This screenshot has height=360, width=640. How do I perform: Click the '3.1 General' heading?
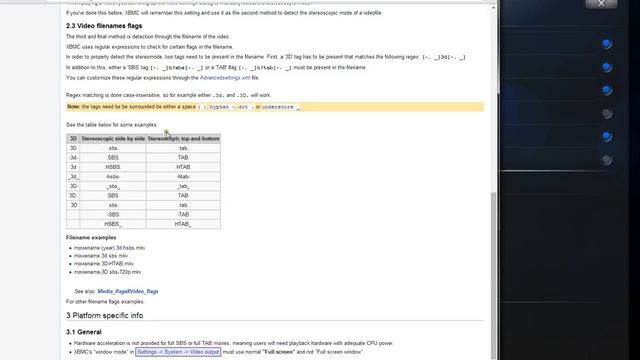pyautogui.click(x=84, y=332)
